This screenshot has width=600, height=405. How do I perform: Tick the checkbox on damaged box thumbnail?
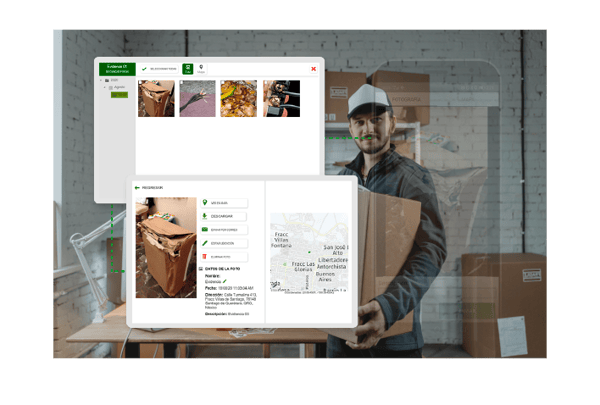140,82
